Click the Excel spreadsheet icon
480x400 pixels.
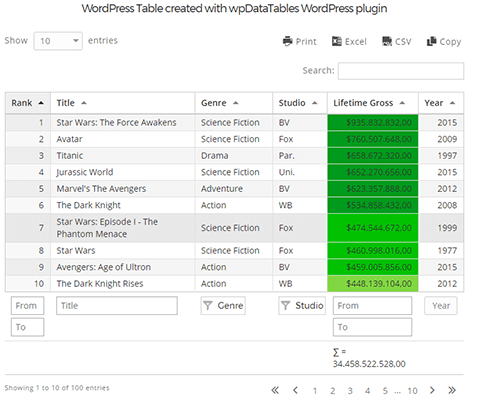tap(337, 41)
